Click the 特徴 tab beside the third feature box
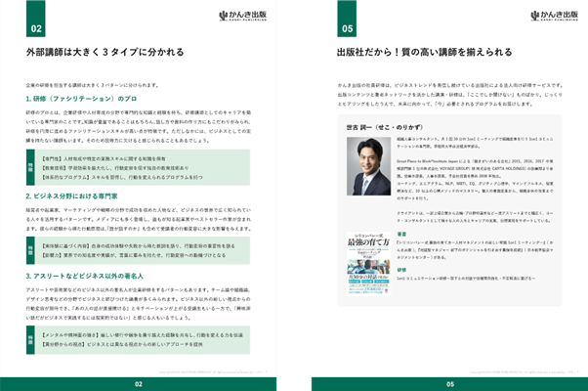The image size is (588, 391). 30,340
